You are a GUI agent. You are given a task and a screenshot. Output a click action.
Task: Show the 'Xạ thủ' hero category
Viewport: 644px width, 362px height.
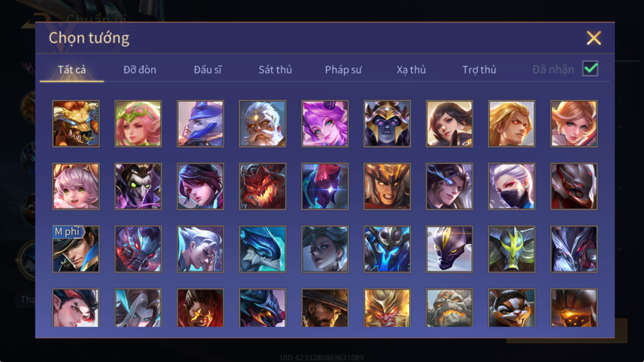(411, 70)
